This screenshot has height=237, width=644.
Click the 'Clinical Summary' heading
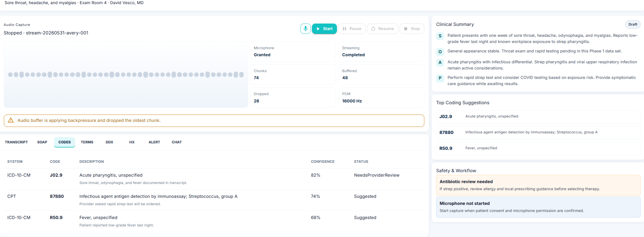click(455, 24)
